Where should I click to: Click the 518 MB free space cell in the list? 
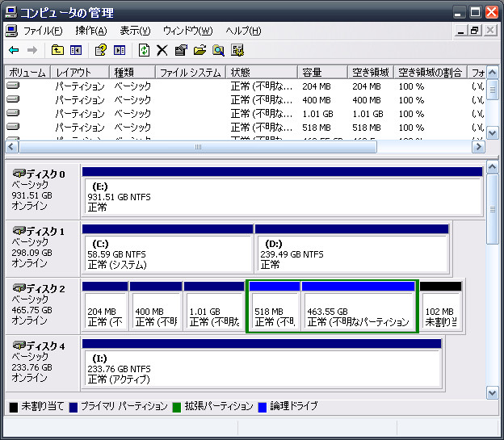[x=367, y=128]
